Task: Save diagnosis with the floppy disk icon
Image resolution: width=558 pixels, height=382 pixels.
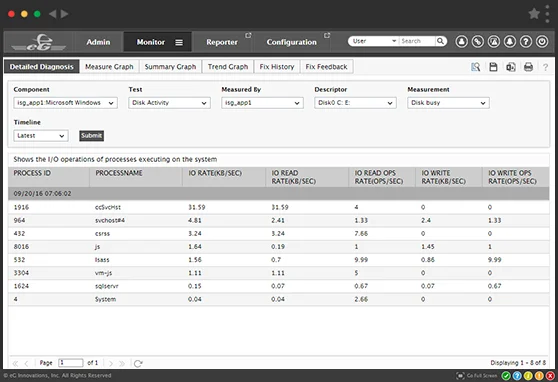Action: (x=493, y=67)
